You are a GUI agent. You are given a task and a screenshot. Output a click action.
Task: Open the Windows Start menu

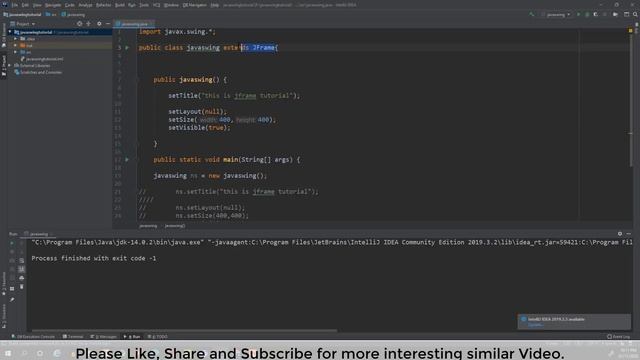coord(8,353)
